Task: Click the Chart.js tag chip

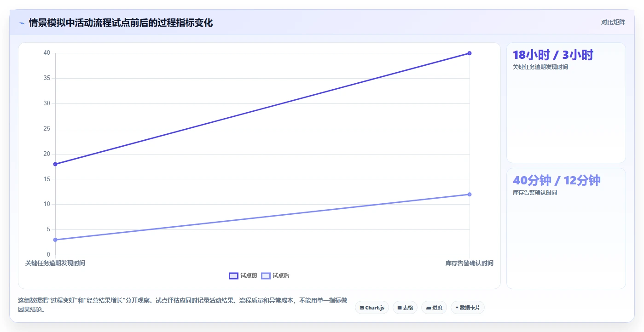Action: pos(372,308)
